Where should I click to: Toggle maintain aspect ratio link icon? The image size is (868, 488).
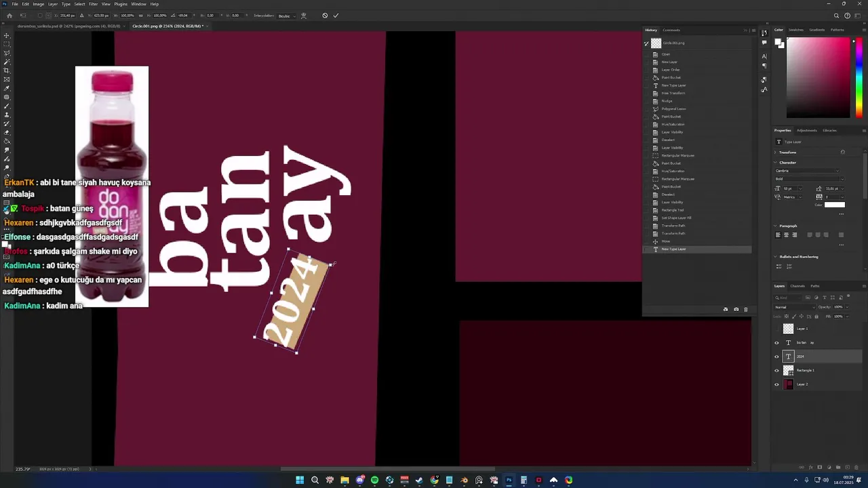(140, 16)
